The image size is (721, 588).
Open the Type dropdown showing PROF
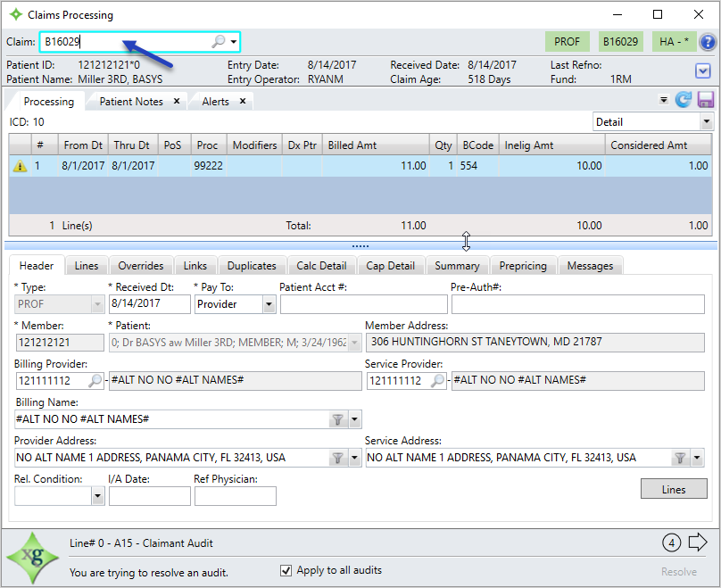(97, 304)
